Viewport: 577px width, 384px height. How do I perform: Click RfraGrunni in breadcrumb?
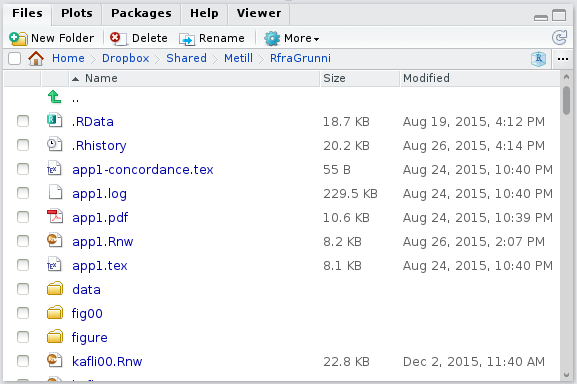point(300,58)
